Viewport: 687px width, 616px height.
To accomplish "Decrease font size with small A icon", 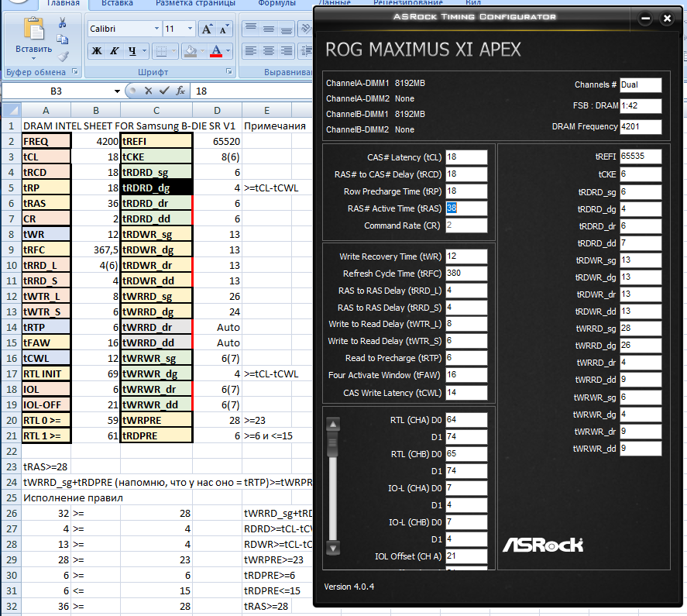I will pyautogui.click(x=224, y=29).
